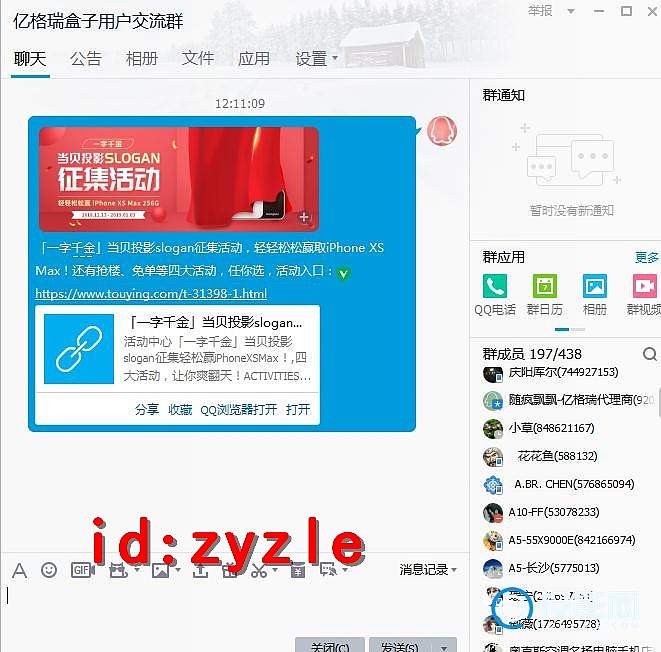Expand the picture icon dropdown arrow

(x=178, y=570)
